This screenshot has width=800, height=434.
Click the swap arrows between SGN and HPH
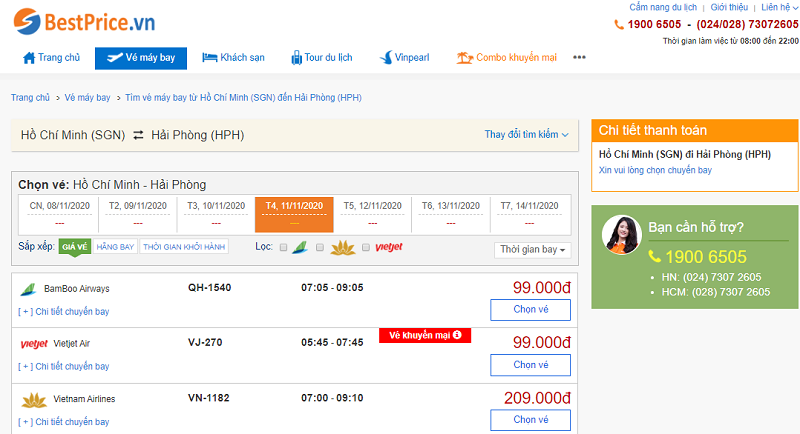(x=138, y=135)
